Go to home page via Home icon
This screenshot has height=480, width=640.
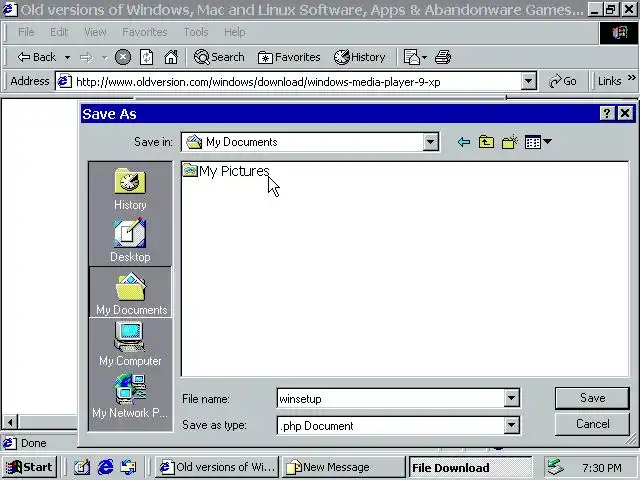[171, 57]
